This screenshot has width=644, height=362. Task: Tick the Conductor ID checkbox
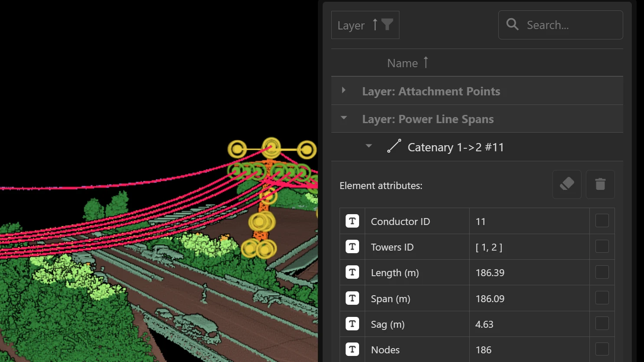[x=602, y=221]
